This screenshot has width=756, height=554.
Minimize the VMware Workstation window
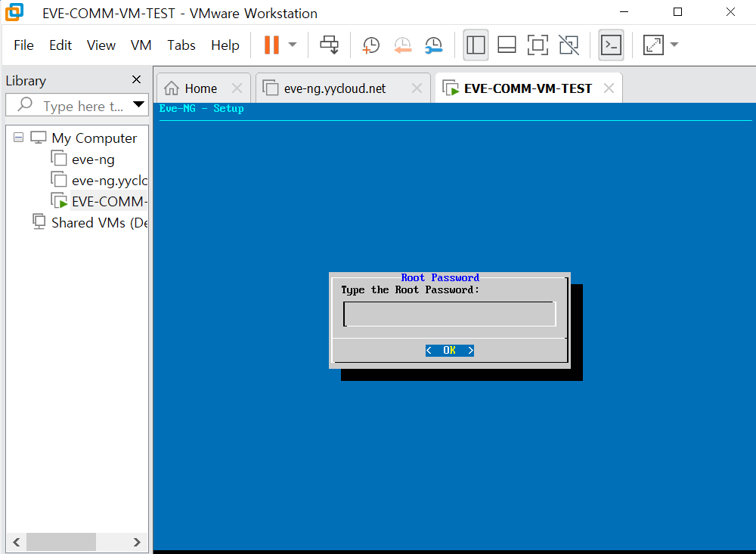[624, 11]
